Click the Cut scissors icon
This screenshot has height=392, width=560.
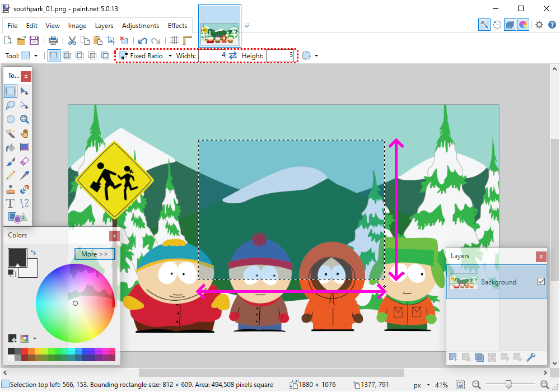(72, 40)
